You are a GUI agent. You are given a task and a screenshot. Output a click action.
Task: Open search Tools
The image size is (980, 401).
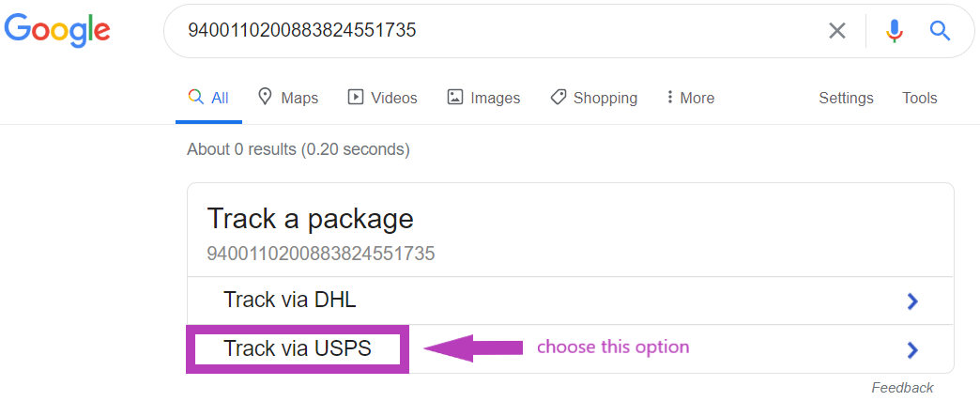point(919,98)
